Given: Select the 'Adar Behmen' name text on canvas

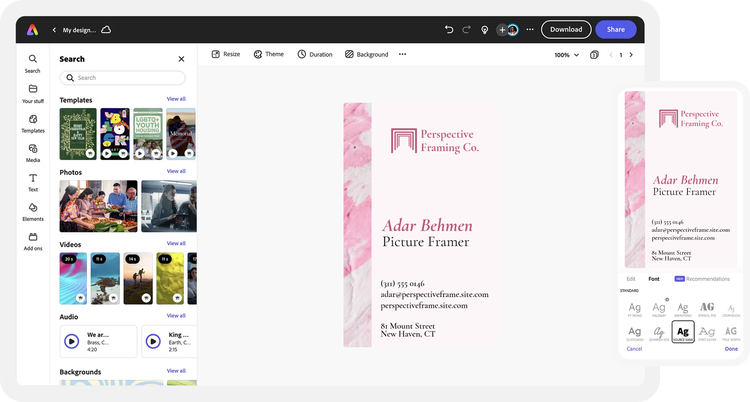Looking at the screenshot, I should [x=427, y=225].
